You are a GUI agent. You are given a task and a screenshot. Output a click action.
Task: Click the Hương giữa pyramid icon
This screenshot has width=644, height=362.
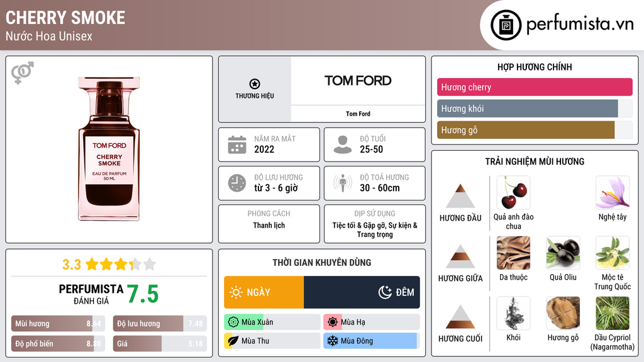pyautogui.click(x=460, y=256)
